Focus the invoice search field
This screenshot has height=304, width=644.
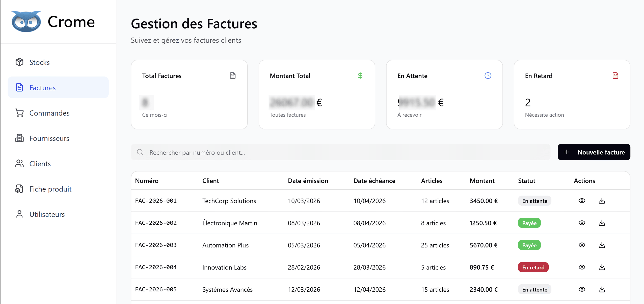tap(340, 152)
